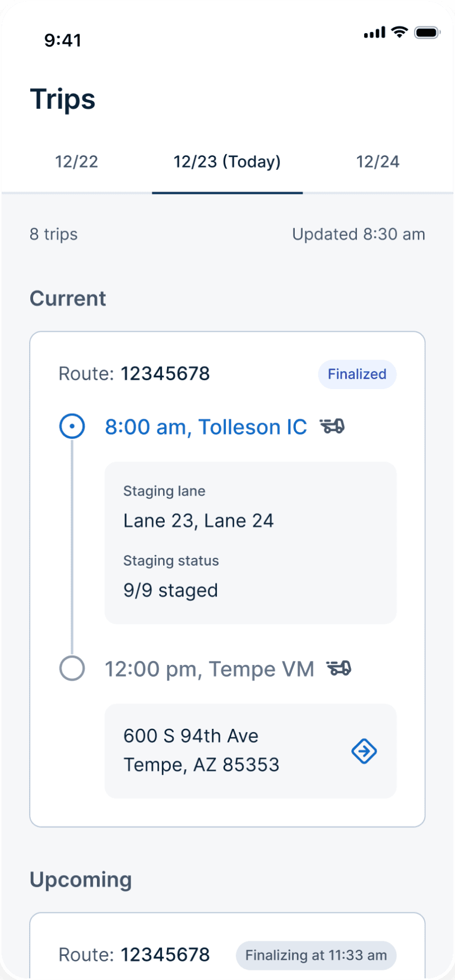Click truck icon next to Tempe VM
455x980 pixels.
click(x=339, y=668)
